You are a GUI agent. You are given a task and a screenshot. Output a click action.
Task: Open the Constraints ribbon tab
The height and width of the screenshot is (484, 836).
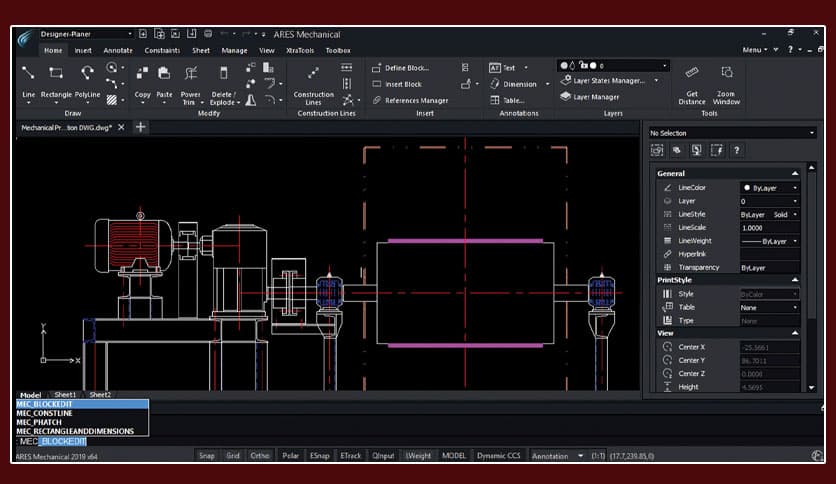tap(162, 51)
